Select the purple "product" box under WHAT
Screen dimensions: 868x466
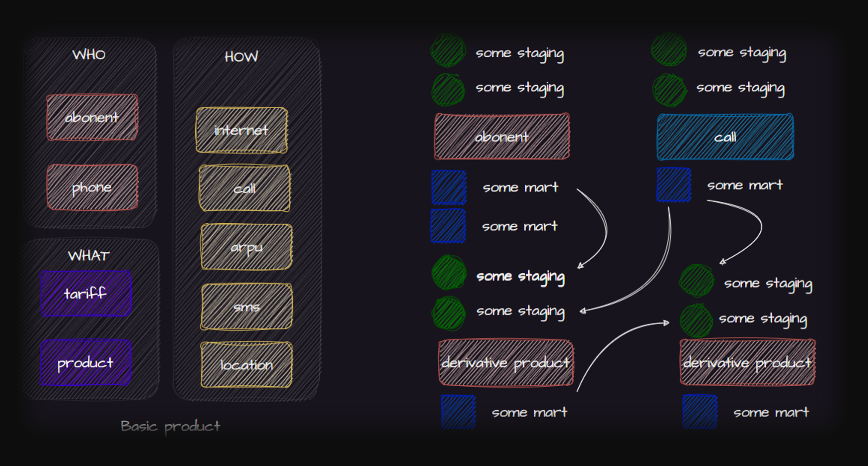[85, 363]
